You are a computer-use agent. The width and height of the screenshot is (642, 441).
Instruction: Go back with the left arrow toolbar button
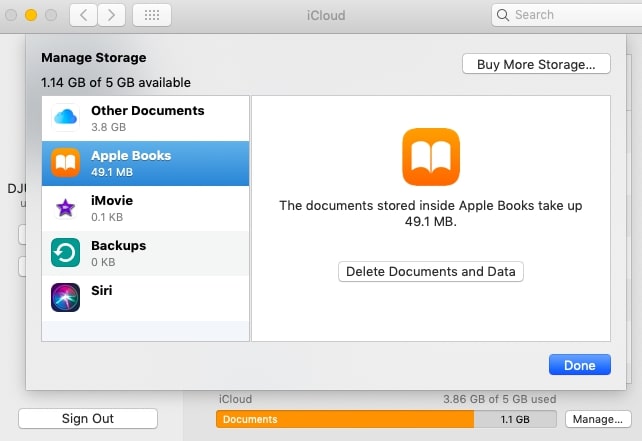pyautogui.click(x=84, y=15)
